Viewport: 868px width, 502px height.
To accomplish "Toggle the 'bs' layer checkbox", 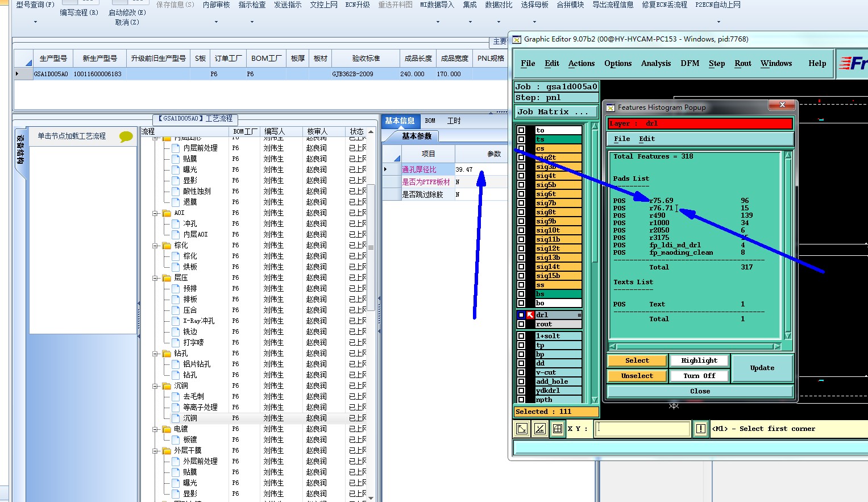I will 521,294.
